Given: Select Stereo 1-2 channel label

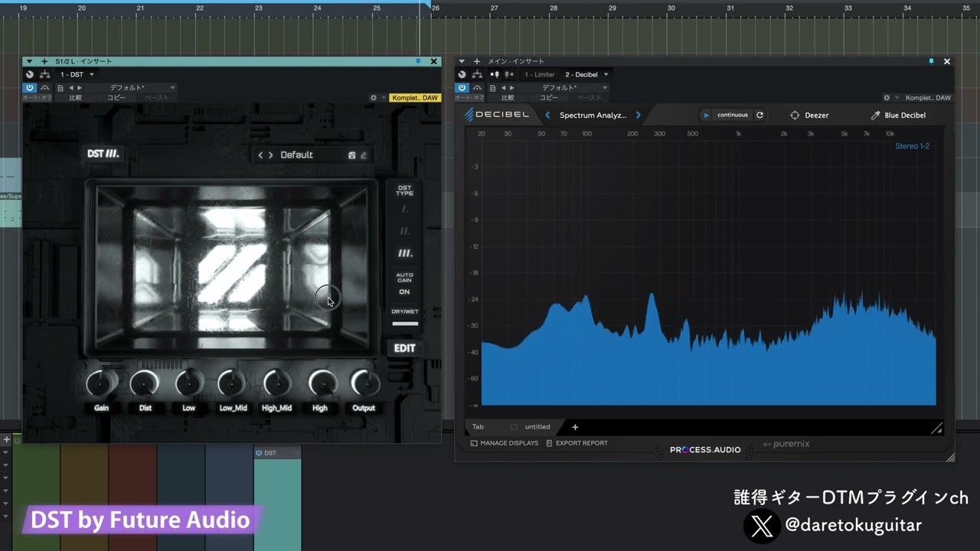Looking at the screenshot, I should [x=912, y=145].
